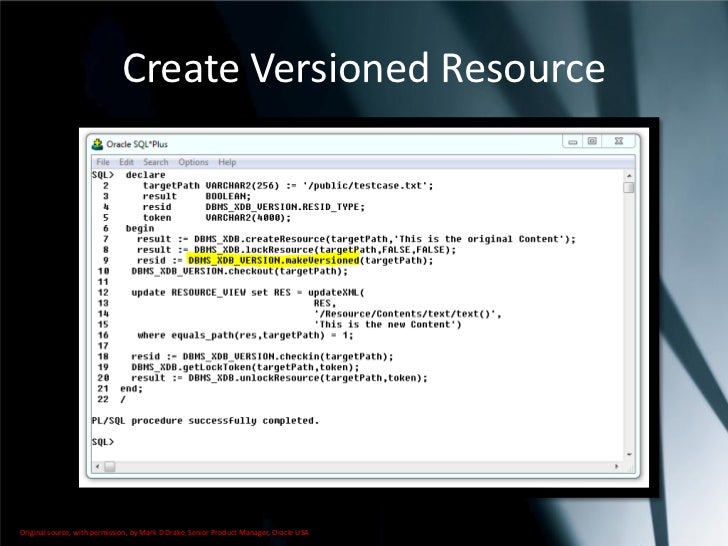Click the horizontal scrollbar right arrow

(x=617, y=466)
